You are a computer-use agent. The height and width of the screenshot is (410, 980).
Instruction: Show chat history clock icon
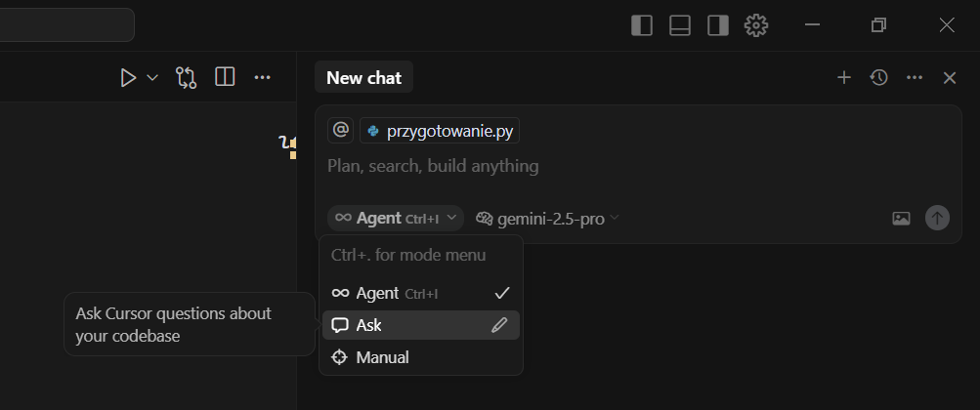click(879, 77)
